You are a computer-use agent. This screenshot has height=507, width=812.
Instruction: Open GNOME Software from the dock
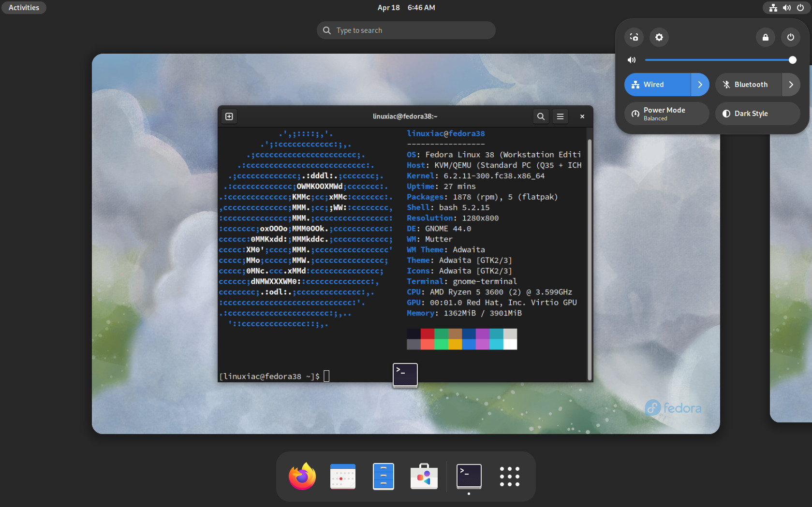(424, 477)
